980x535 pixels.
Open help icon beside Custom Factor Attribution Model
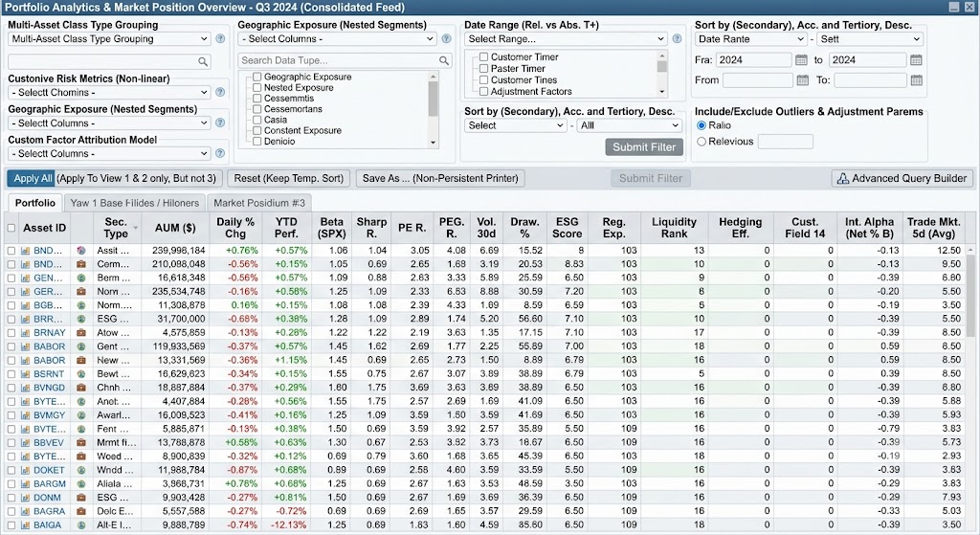(x=220, y=153)
